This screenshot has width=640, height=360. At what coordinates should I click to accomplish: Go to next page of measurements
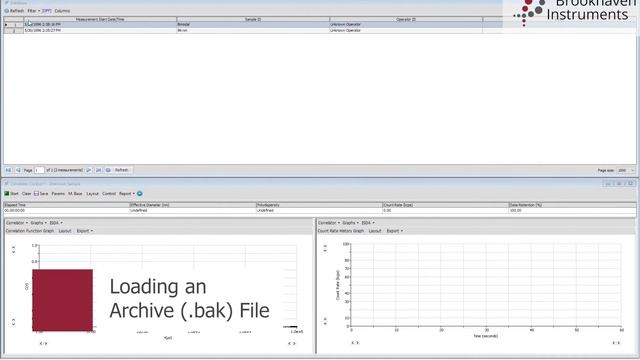[x=89, y=170]
